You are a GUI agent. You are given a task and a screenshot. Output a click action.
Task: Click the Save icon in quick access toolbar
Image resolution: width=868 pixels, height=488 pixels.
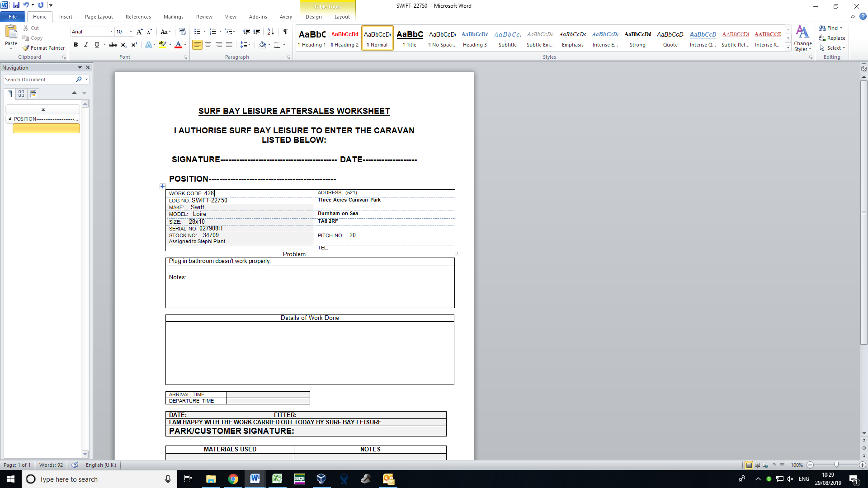(x=16, y=5)
